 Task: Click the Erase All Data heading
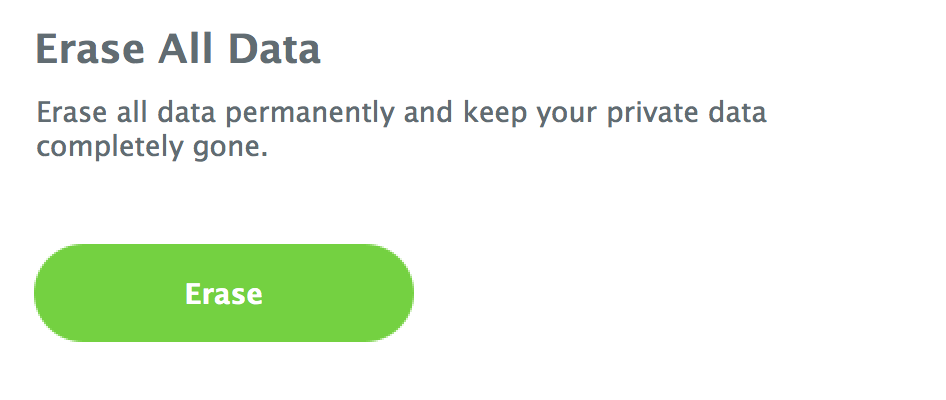click(x=178, y=49)
